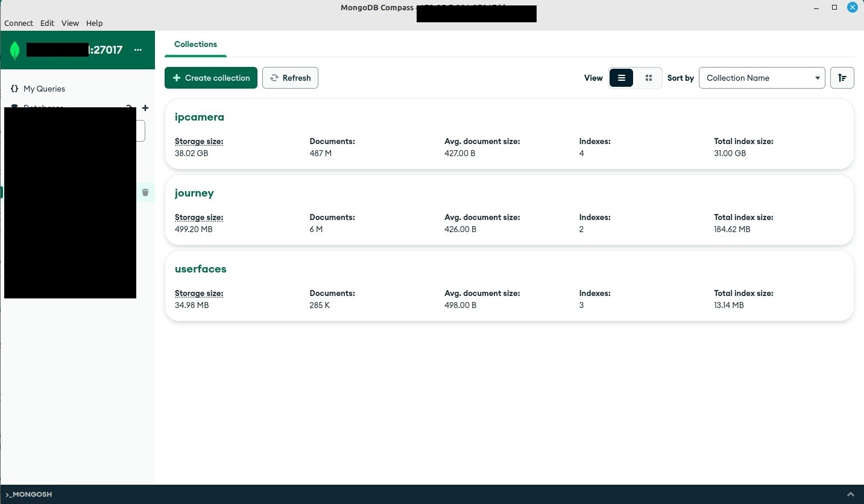
Task: Click the Create collection button
Action: pos(211,78)
